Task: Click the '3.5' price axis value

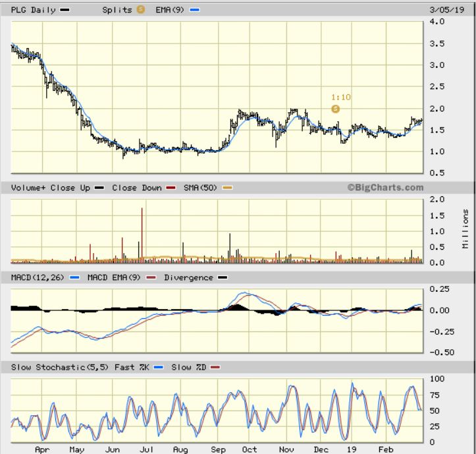Action: click(437, 43)
